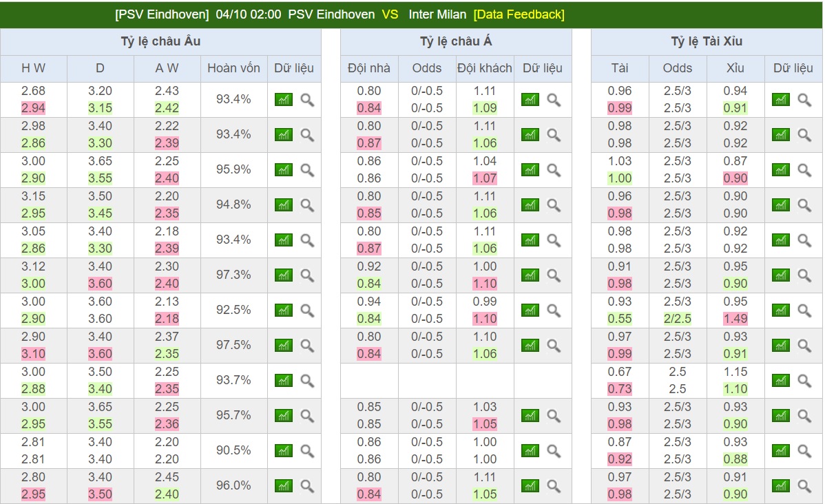Open chart icon in the 95.9% payout row
This screenshot has width=825, height=504.
click(x=284, y=170)
